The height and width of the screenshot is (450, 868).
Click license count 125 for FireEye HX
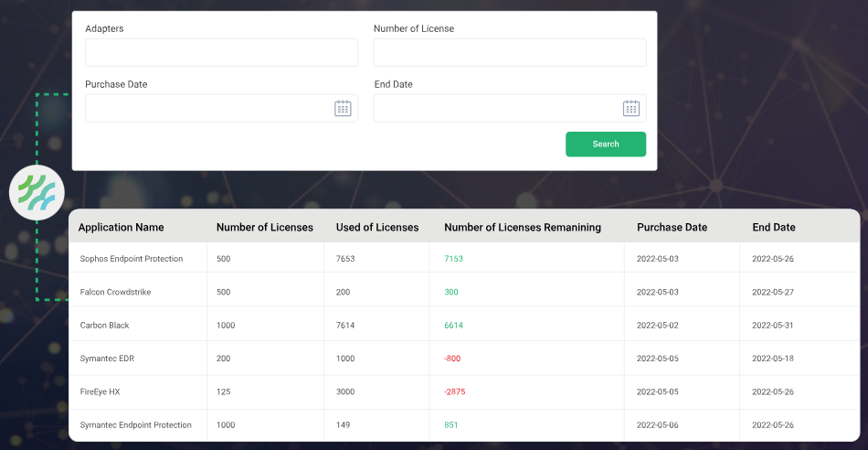pos(224,391)
